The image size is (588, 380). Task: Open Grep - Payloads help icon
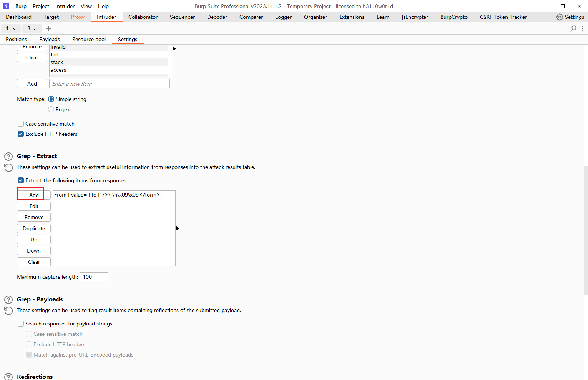(8, 300)
